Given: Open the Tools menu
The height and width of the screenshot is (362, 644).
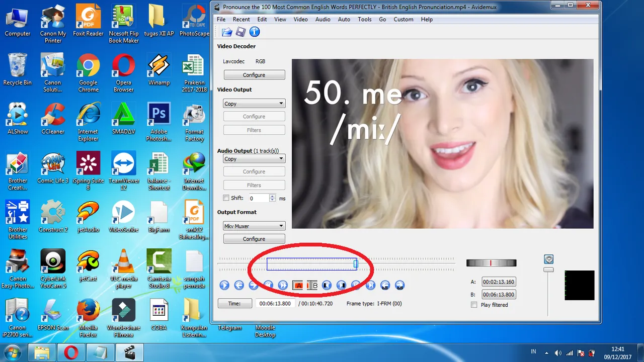Looking at the screenshot, I should (x=365, y=19).
